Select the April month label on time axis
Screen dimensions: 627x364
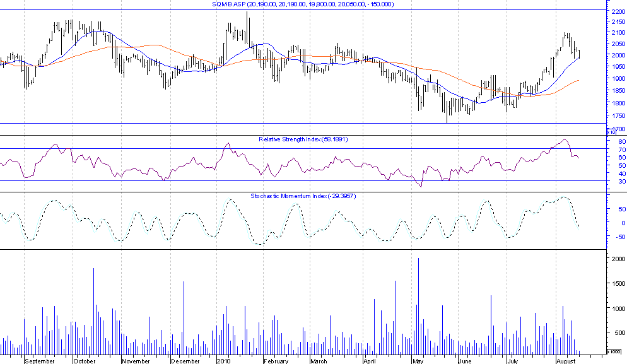pos(370,361)
